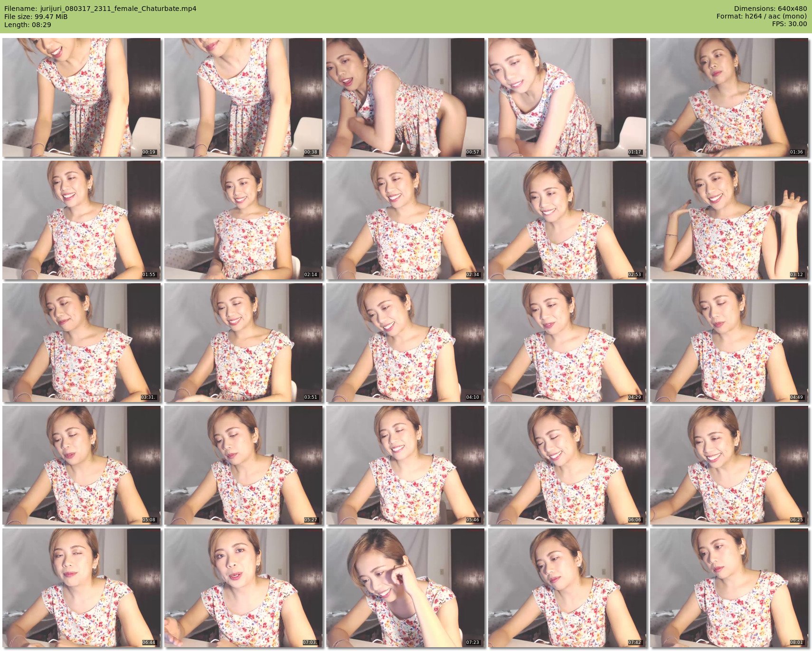Select the frame stamped 02:34

click(x=406, y=220)
